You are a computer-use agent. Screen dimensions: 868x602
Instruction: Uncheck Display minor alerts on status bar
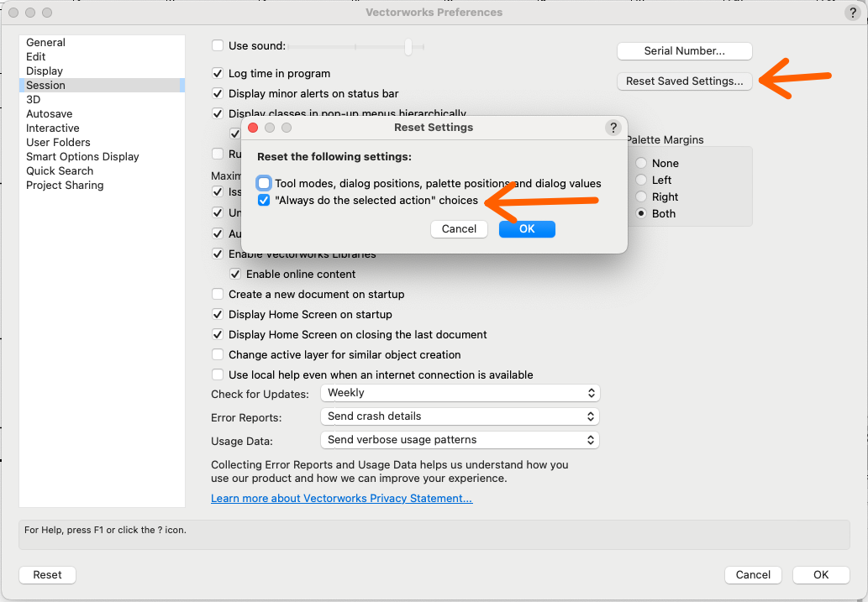(x=218, y=94)
